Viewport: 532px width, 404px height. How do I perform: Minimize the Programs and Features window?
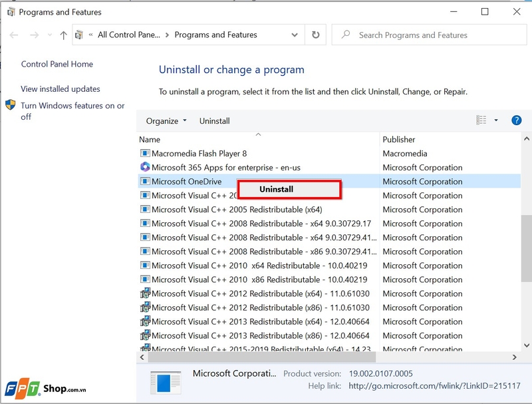pos(454,12)
